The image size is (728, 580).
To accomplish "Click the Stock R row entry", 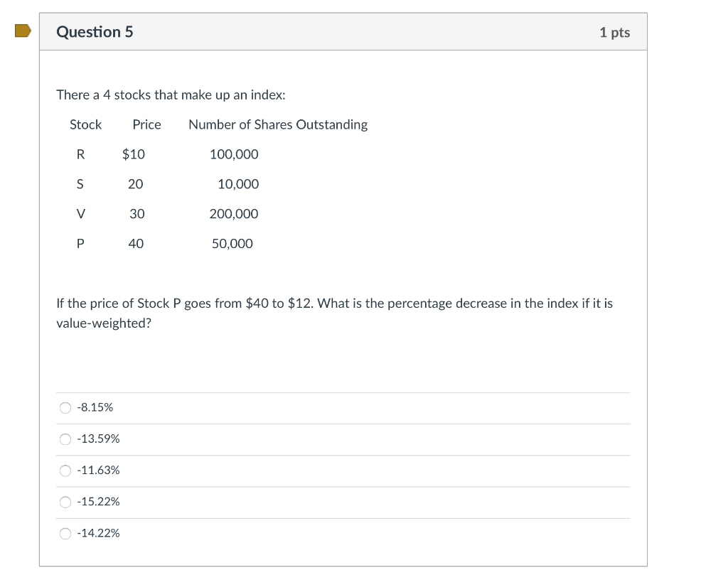I will pyautogui.click(x=80, y=154).
